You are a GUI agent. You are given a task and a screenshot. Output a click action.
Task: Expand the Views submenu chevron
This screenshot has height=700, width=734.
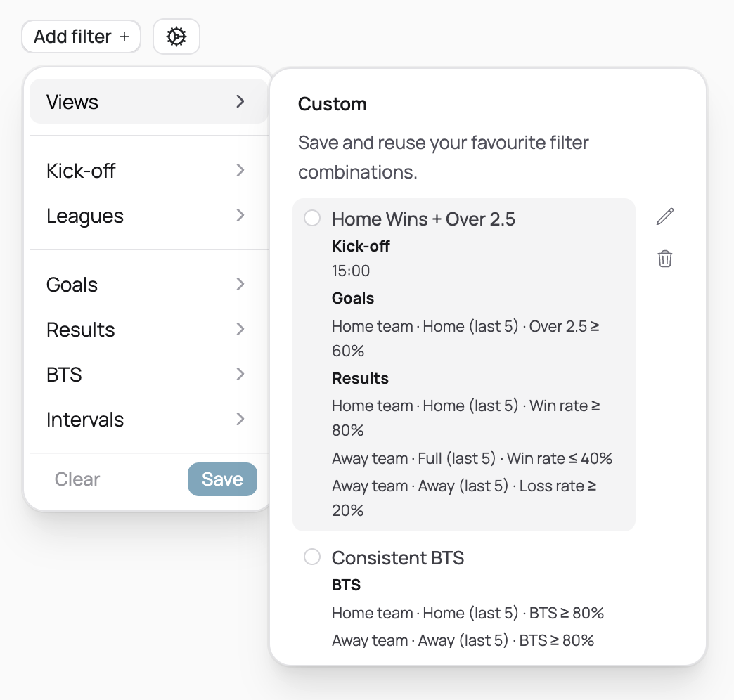(x=240, y=101)
